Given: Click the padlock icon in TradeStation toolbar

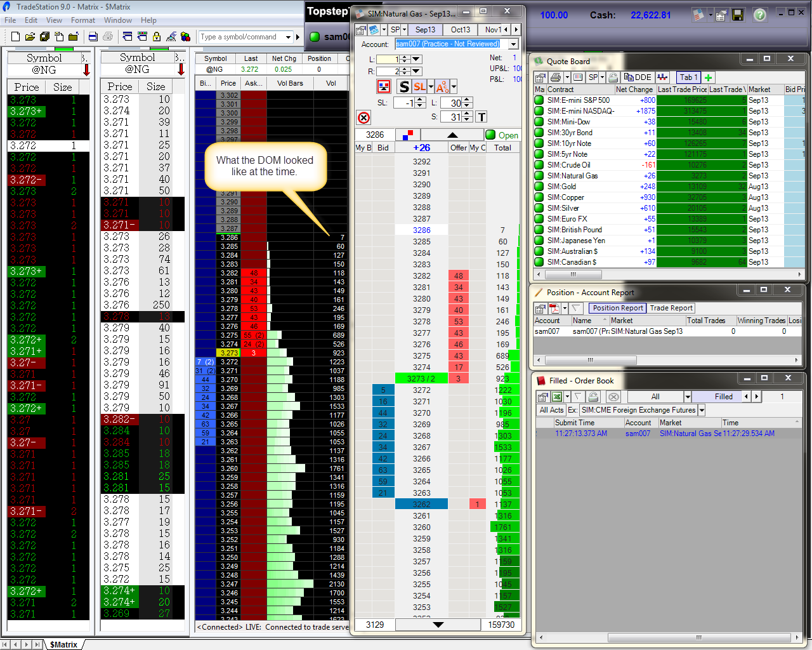Looking at the screenshot, I should tap(157, 37).
